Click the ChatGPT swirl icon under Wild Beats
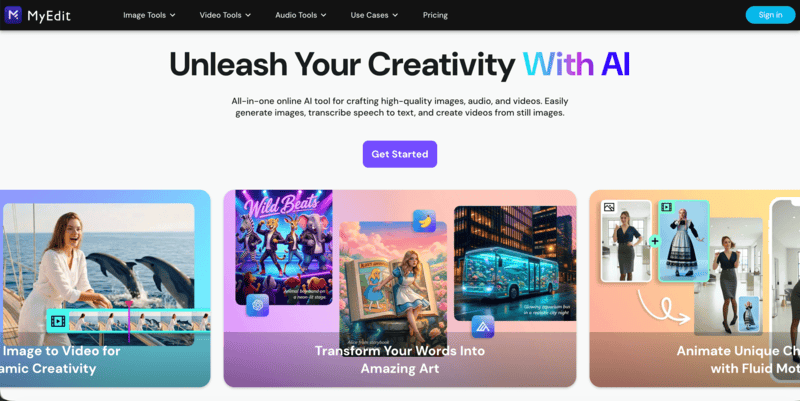The image size is (800, 401). (x=258, y=305)
